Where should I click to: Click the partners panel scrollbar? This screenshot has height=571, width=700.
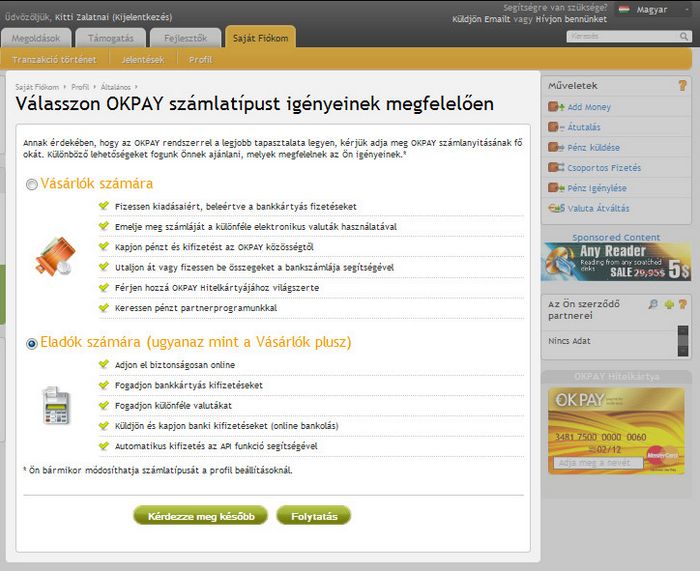683,341
